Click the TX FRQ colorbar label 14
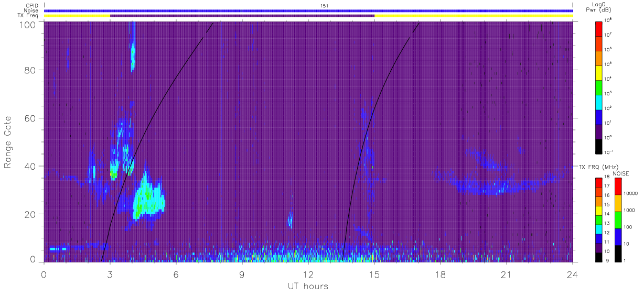The width and height of the screenshot is (644, 297). (607, 214)
